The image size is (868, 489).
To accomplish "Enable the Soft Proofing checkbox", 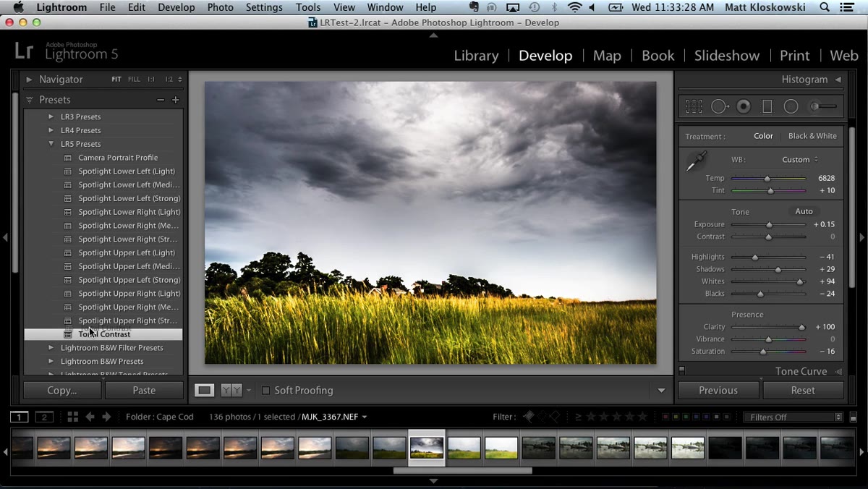I will (265, 391).
